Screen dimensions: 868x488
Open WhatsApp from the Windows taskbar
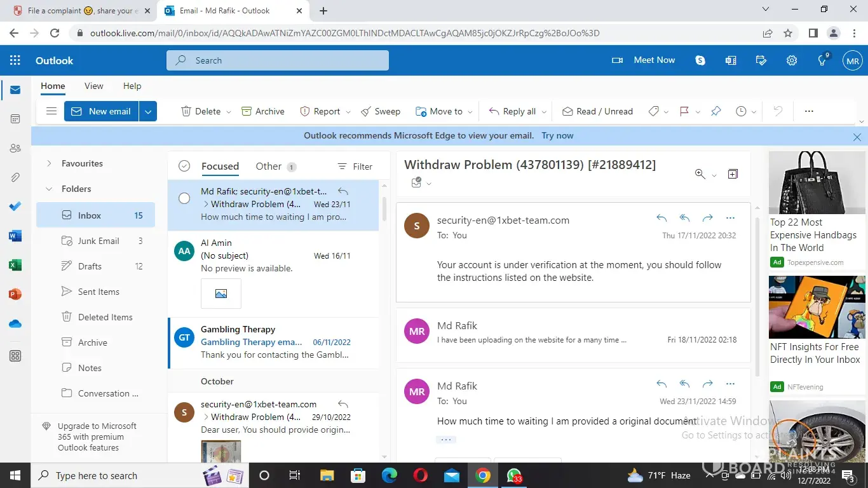coord(514,475)
